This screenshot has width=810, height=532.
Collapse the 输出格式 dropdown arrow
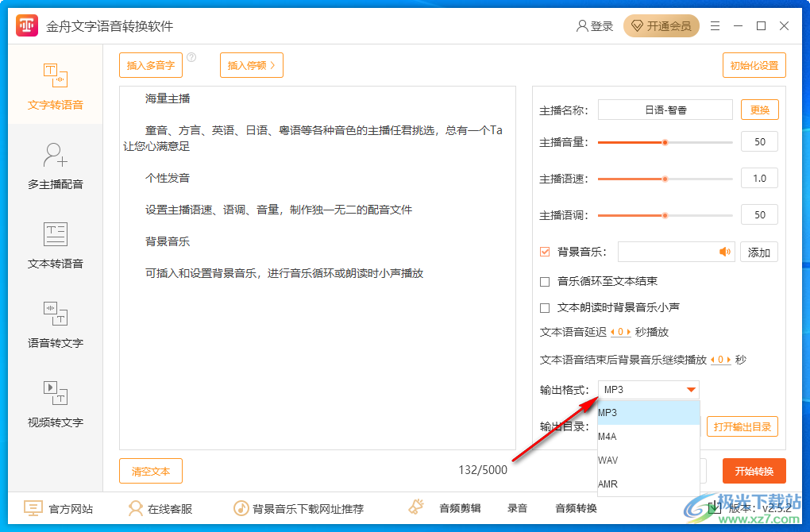[691, 389]
